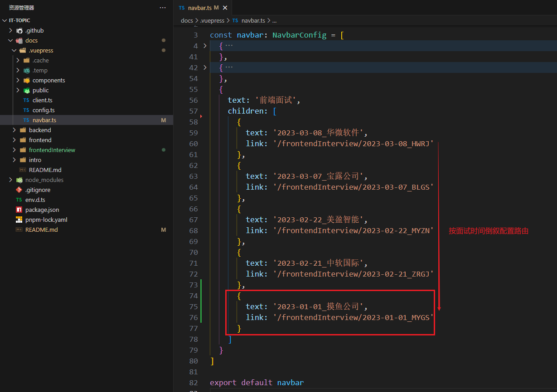Expand the folded code block at line 4

pos(205,46)
